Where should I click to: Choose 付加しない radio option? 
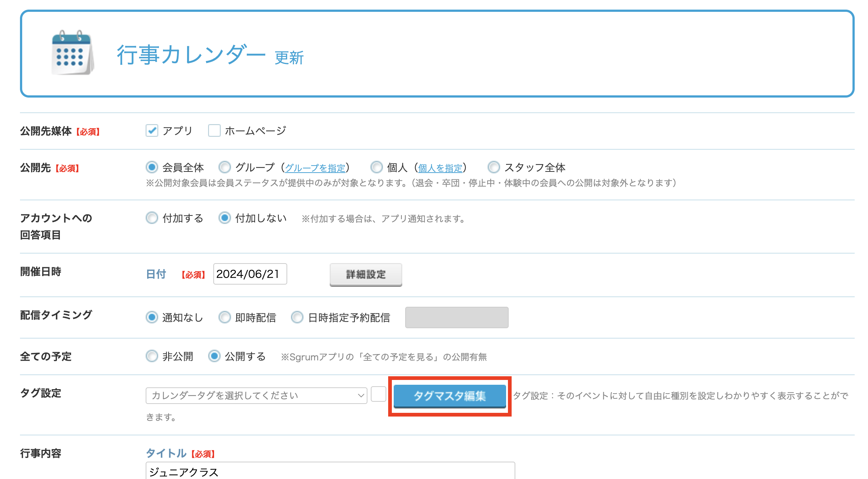click(225, 218)
